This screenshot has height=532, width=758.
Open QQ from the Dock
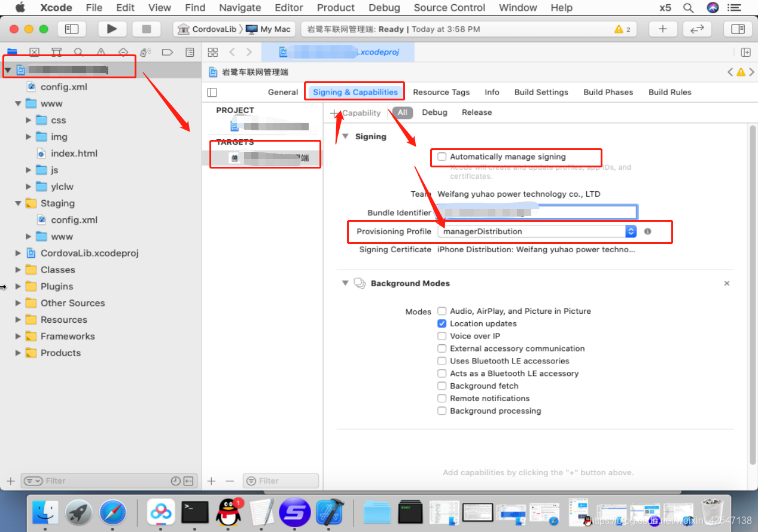coord(228,512)
